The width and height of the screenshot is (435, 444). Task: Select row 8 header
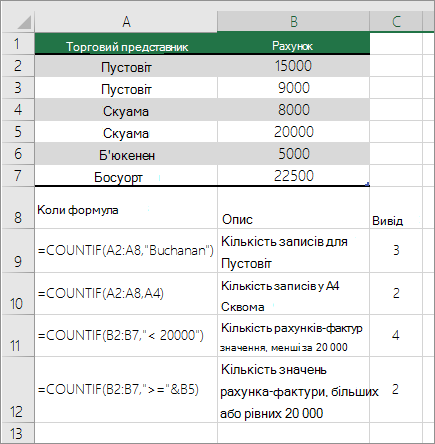(x=18, y=207)
